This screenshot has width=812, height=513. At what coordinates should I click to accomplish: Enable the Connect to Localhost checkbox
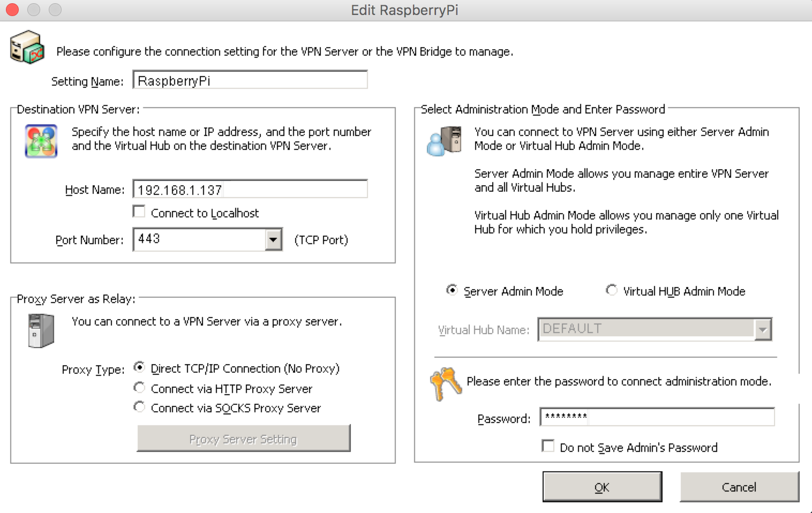(x=139, y=211)
